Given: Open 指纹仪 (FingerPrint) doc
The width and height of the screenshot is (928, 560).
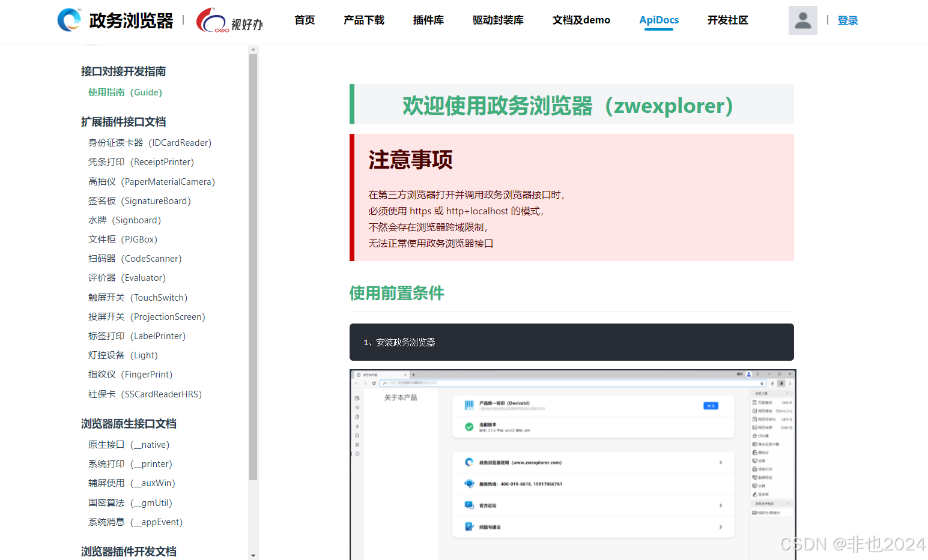Looking at the screenshot, I should click(130, 375).
